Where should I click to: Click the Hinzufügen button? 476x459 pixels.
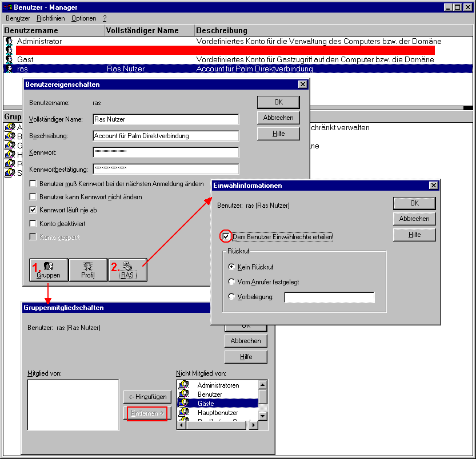pos(147,397)
